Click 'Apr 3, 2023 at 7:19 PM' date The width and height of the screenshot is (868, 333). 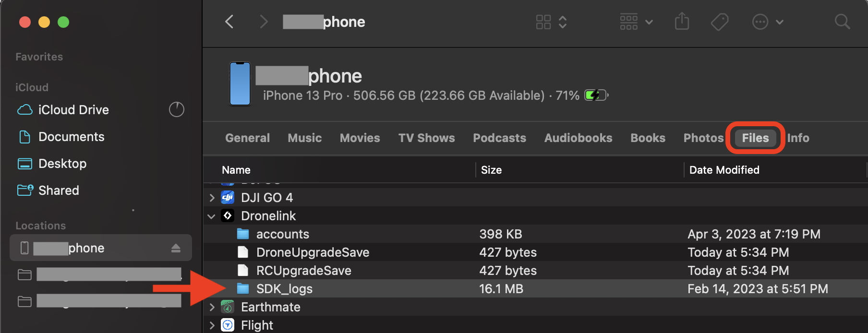coord(754,234)
